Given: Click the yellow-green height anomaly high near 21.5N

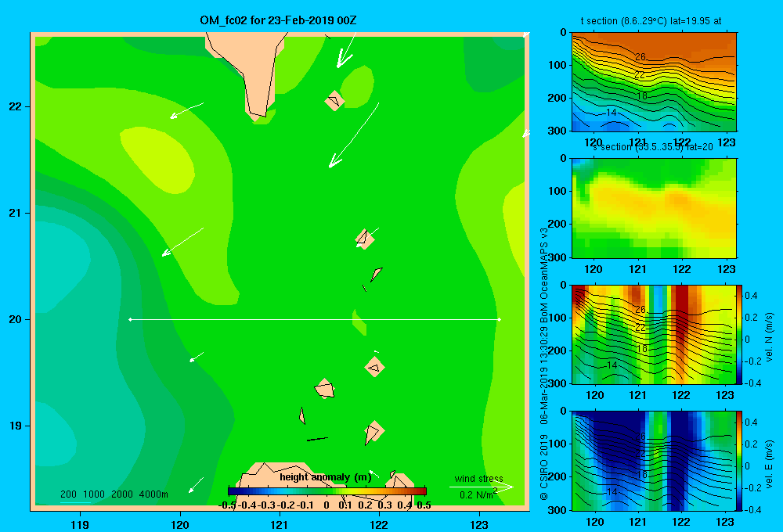Looking at the screenshot, I should point(157,159).
